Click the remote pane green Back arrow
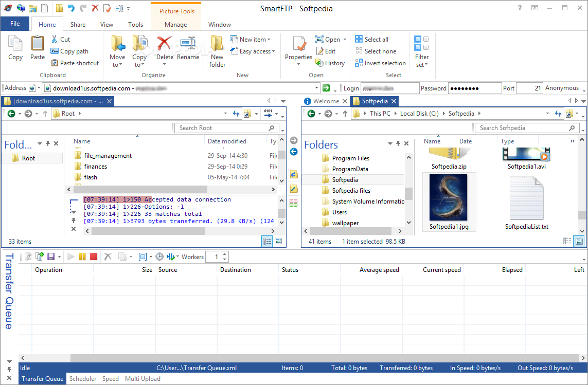 11,114
